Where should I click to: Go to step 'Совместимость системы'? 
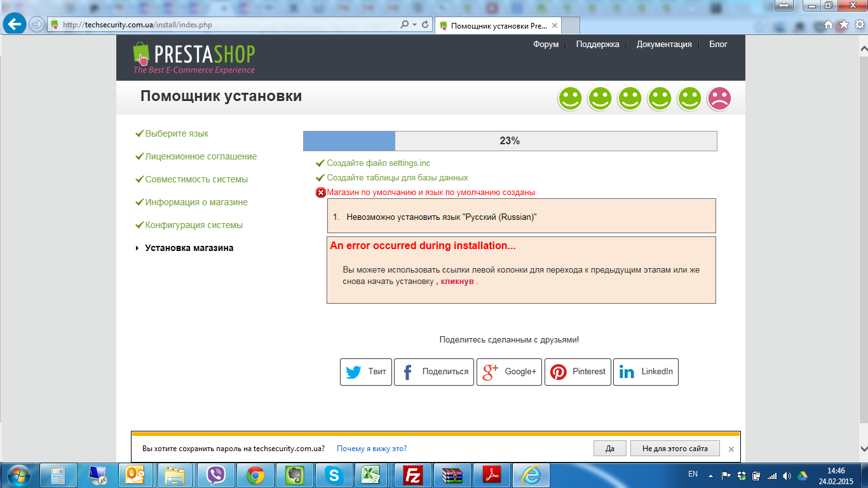(x=196, y=179)
